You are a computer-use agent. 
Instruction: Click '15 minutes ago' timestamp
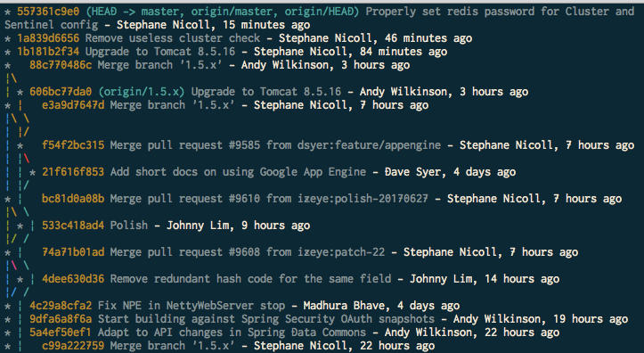266,25
